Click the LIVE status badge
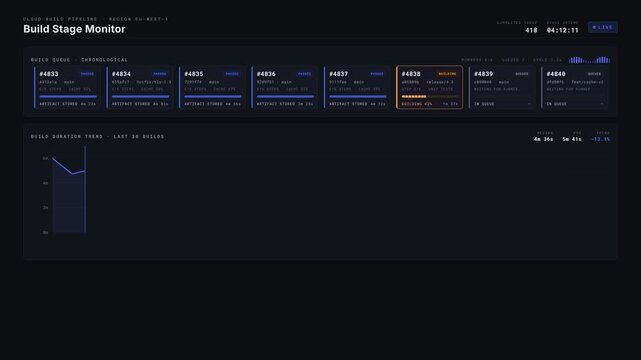Viewport: 641px width, 360px height. (603, 27)
